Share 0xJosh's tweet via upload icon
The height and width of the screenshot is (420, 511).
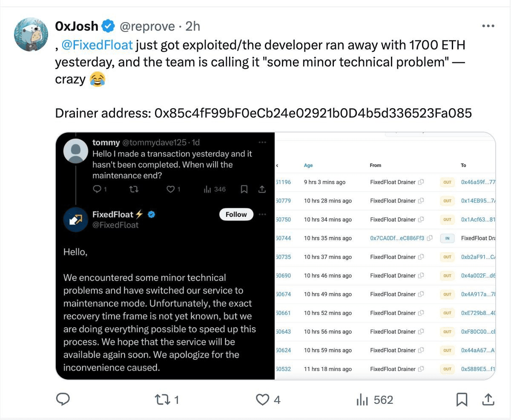click(488, 400)
